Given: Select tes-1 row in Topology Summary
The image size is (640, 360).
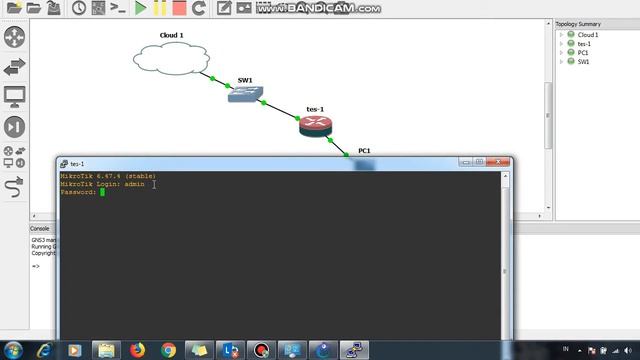Looking at the screenshot, I should click(584, 44).
